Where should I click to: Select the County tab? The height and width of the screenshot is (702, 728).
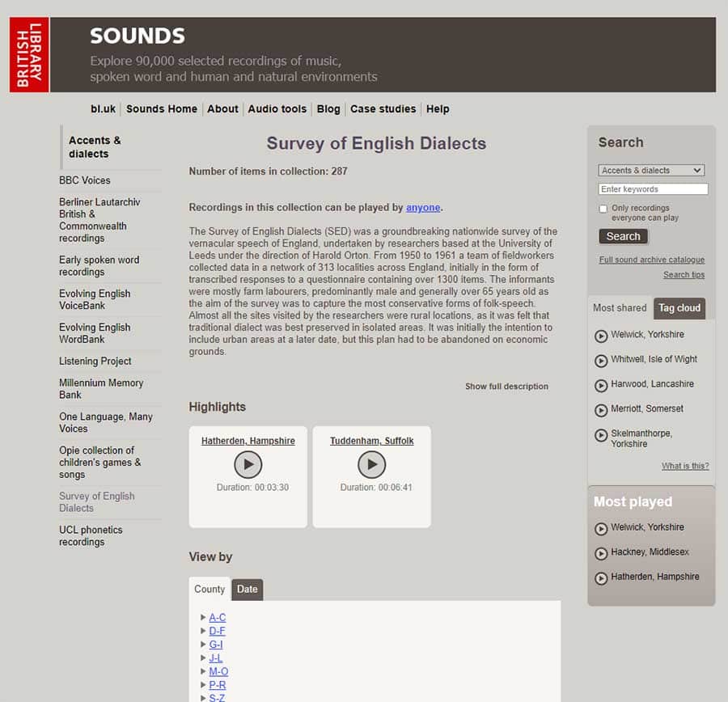[210, 589]
